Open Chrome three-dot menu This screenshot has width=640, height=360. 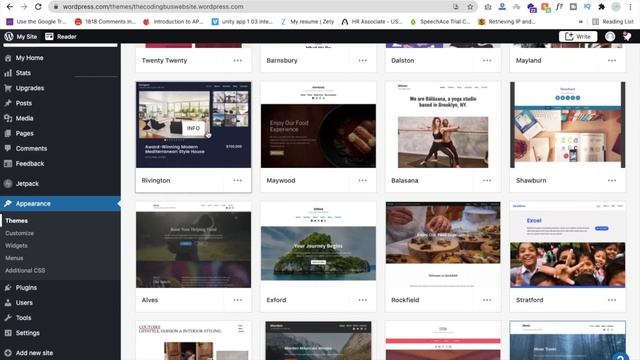(x=631, y=7)
